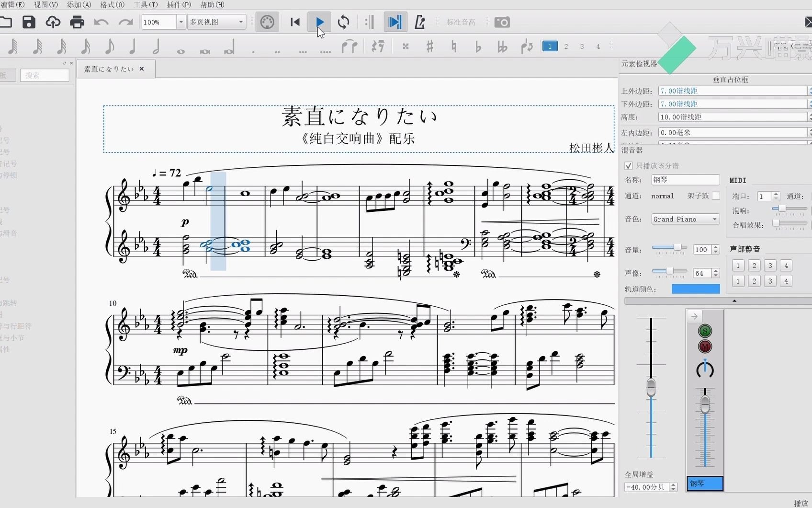Screen dimensions: 812x508
Task: Upload score online via cloud icon
Action: coord(53,22)
